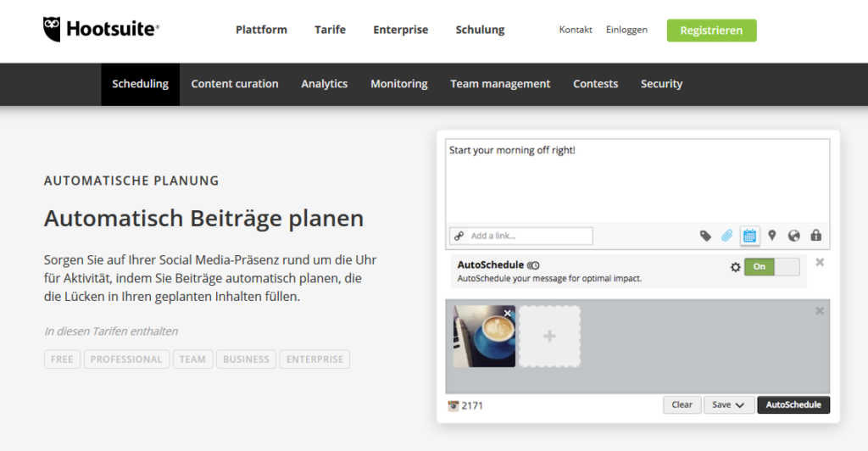This screenshot has height=451, width=868.
Task: Close the AutoSchedule panel
Action: coord(820,262)
